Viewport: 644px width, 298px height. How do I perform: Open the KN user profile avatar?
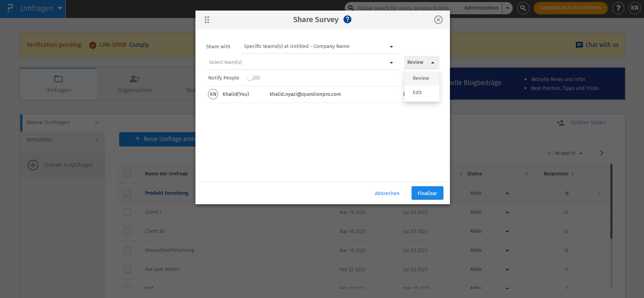[x=634, y=8]
